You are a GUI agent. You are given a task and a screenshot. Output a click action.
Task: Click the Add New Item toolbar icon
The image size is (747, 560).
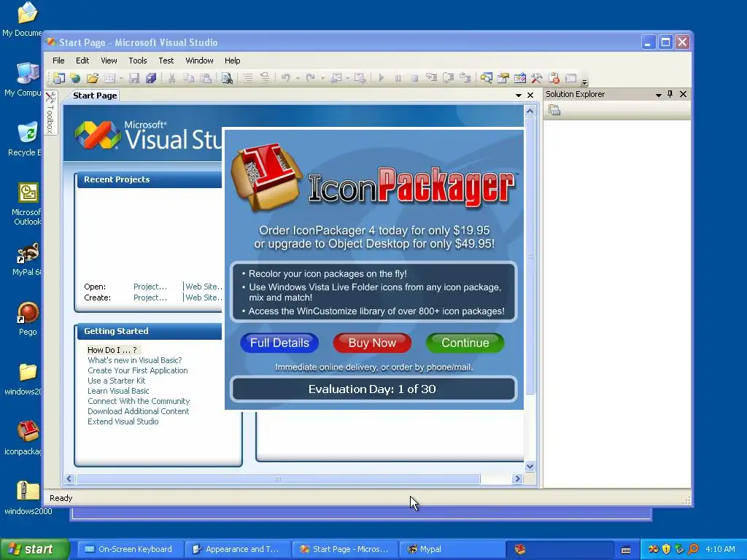[110, 78]
